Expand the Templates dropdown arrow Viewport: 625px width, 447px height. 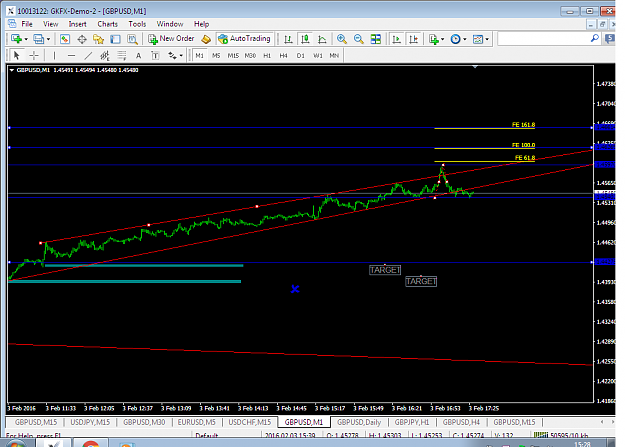pyautogui.click(x=487, y=39)
